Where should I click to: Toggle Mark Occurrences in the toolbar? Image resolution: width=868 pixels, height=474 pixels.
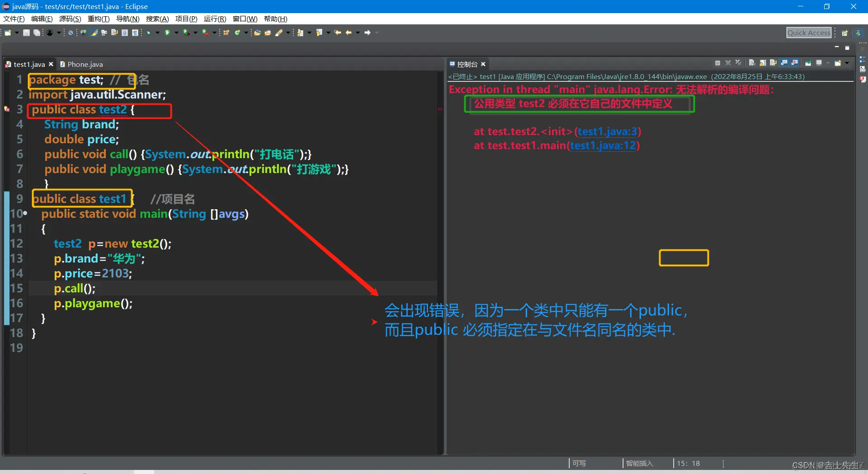94,33
